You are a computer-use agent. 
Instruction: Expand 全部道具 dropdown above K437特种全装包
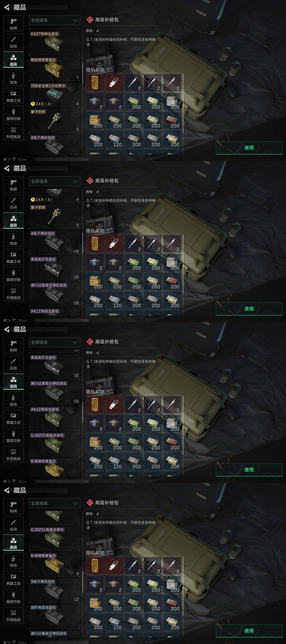(x=55, y=20)
